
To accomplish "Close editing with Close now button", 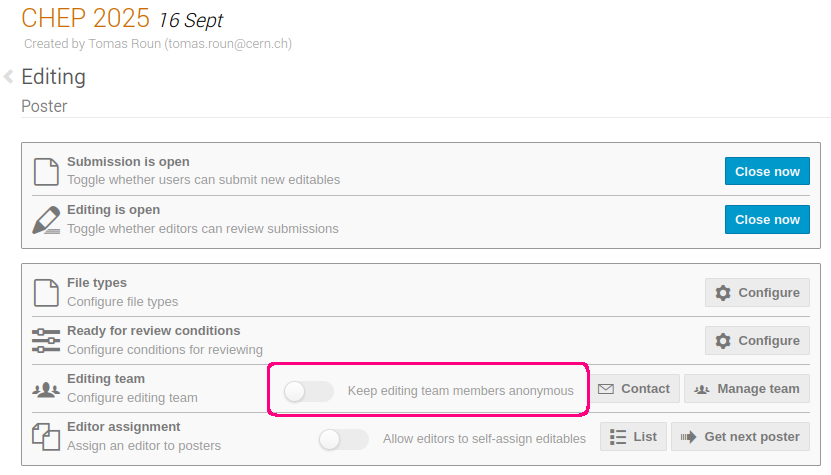I will (x=767, y=219).
